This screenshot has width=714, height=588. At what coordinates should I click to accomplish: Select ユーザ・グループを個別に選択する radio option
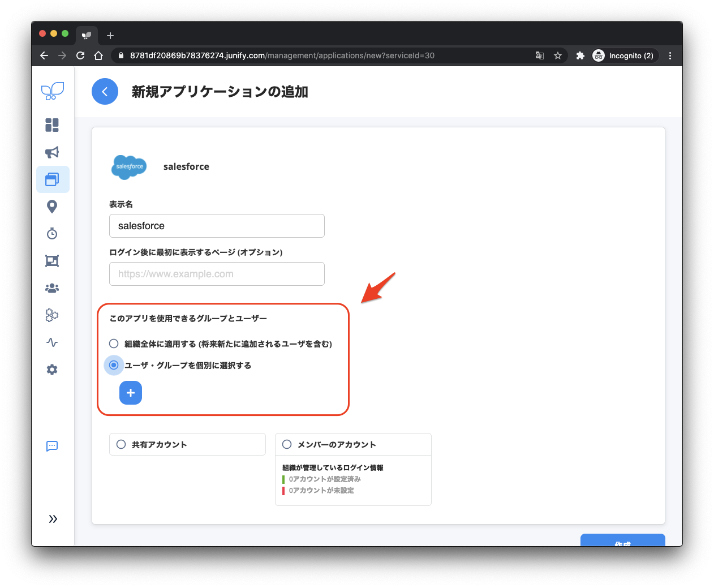point(114,365)
